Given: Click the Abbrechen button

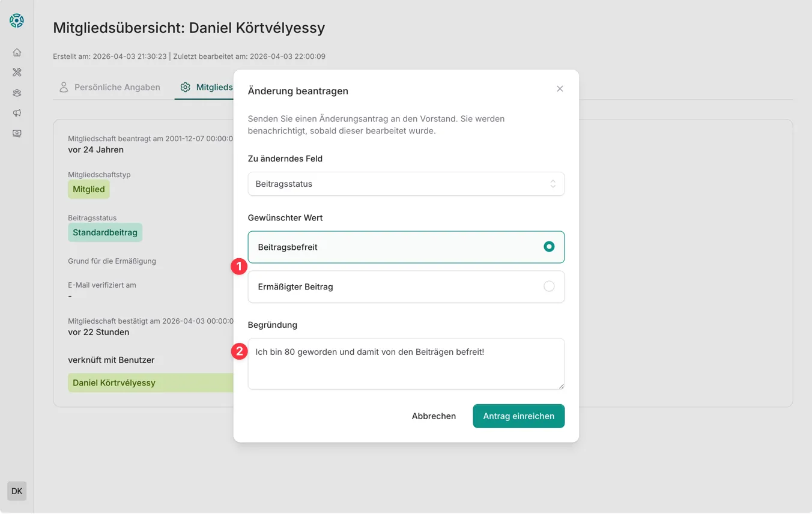Looking at the screenshot, I should pos(434,416).
